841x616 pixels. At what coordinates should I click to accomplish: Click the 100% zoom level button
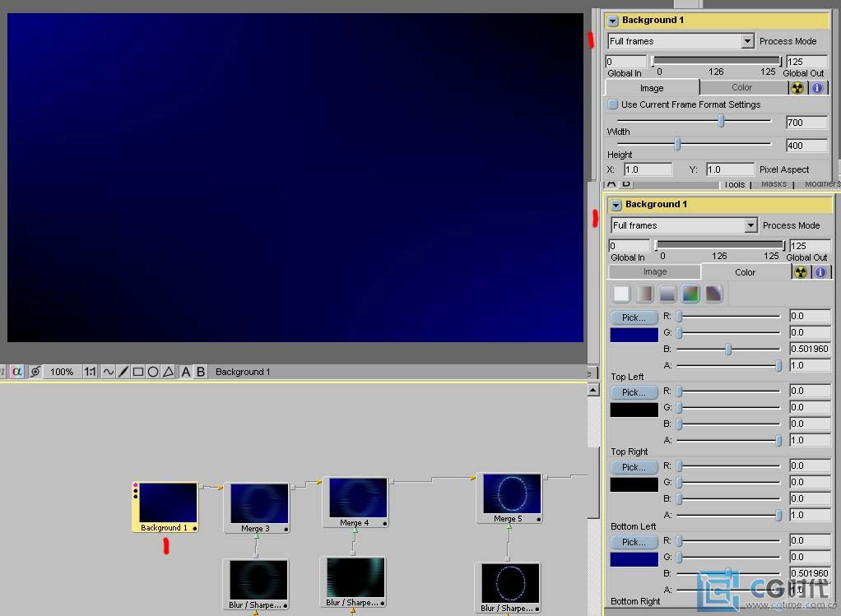coord(62,372)
